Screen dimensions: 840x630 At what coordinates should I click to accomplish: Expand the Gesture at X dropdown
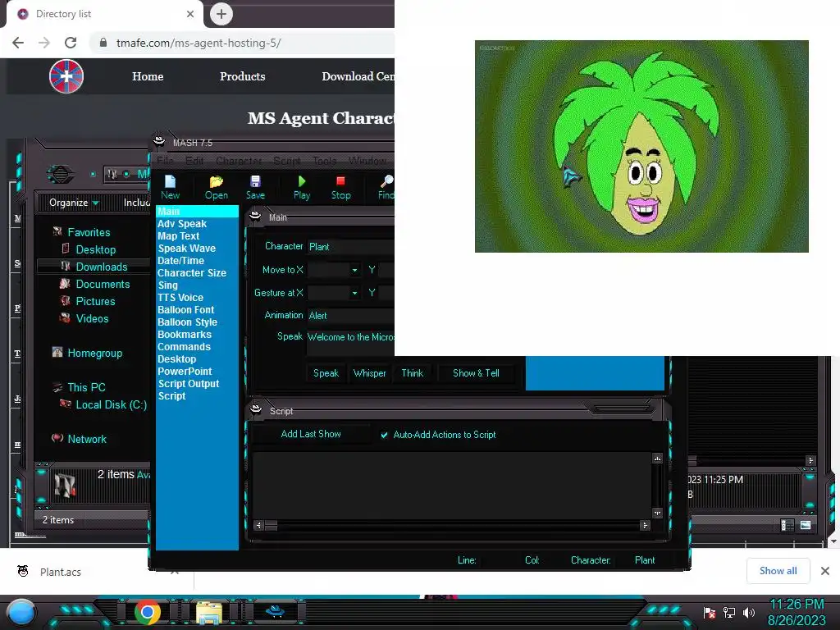[x=354, y=293]
